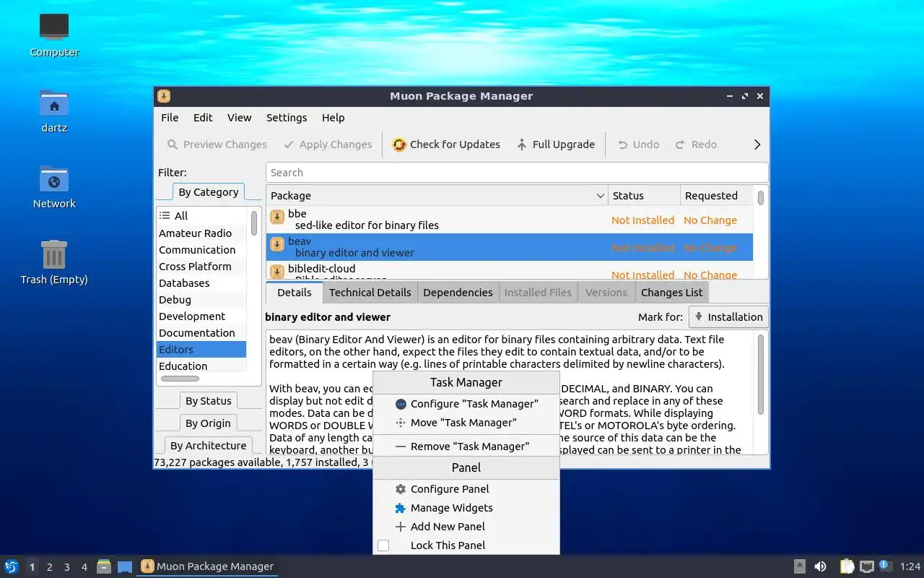The width and height of the screenshot is (924, 578).
Task: Click the package Search field
Action: [517, 173]
